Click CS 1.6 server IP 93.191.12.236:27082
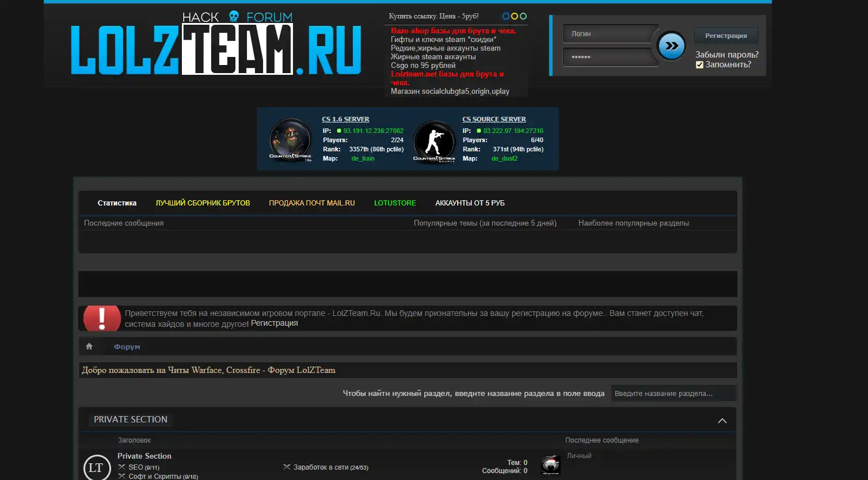The image size is (868, 480). point(374,131)
